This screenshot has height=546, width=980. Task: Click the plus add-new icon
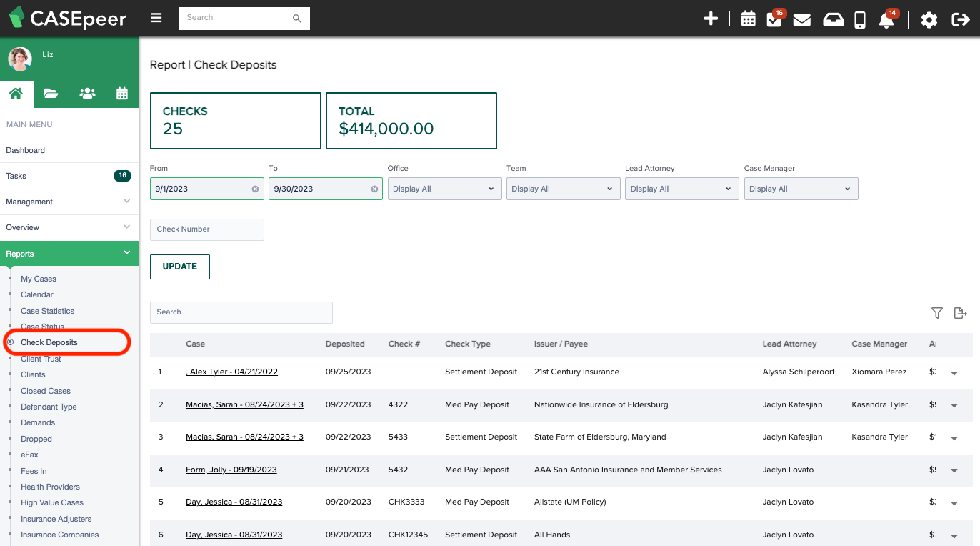click(x=711, y=19)
